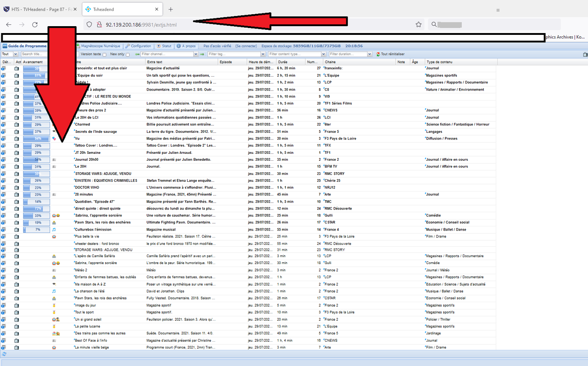588x366 pixels.
Task: Click record icon for 28 minutes row
Action: tap(17, 194)
